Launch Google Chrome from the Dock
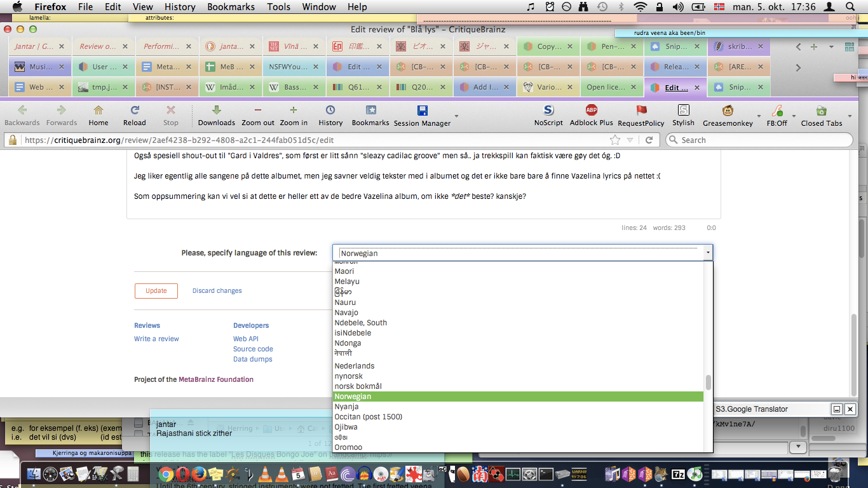The height and width of the screenshot is (488, 868). point(166,474)
